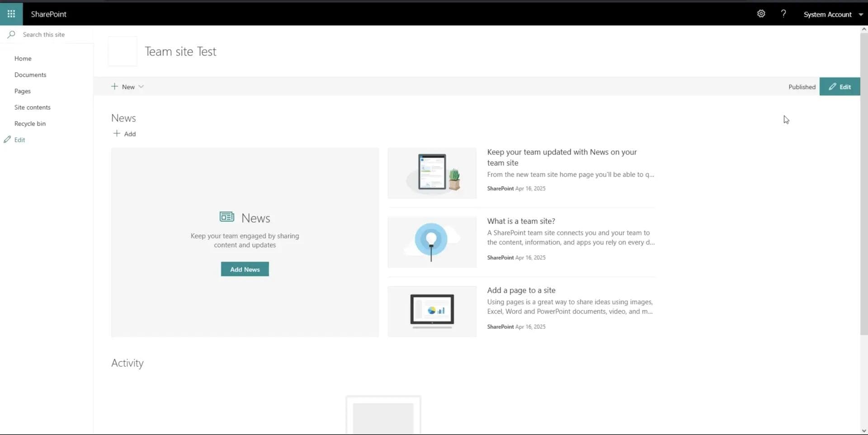
Task: Open What is a team site article
Action: 521,221
